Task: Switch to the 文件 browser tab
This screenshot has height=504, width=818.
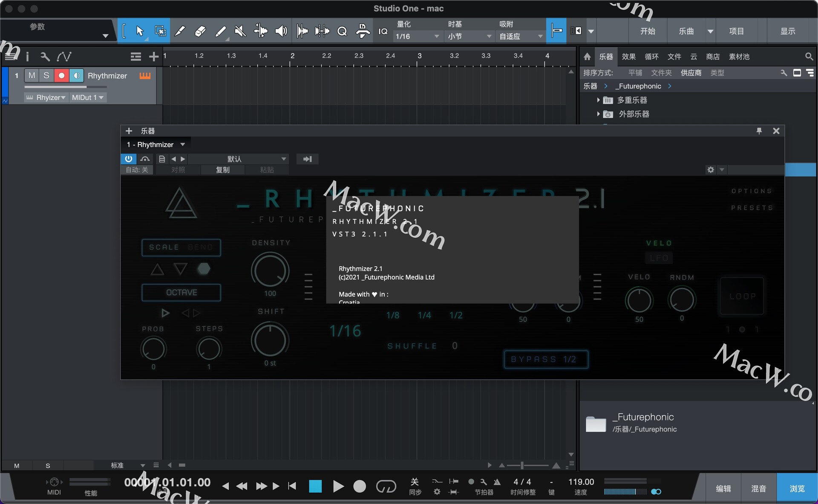Action: coord(674,56)
